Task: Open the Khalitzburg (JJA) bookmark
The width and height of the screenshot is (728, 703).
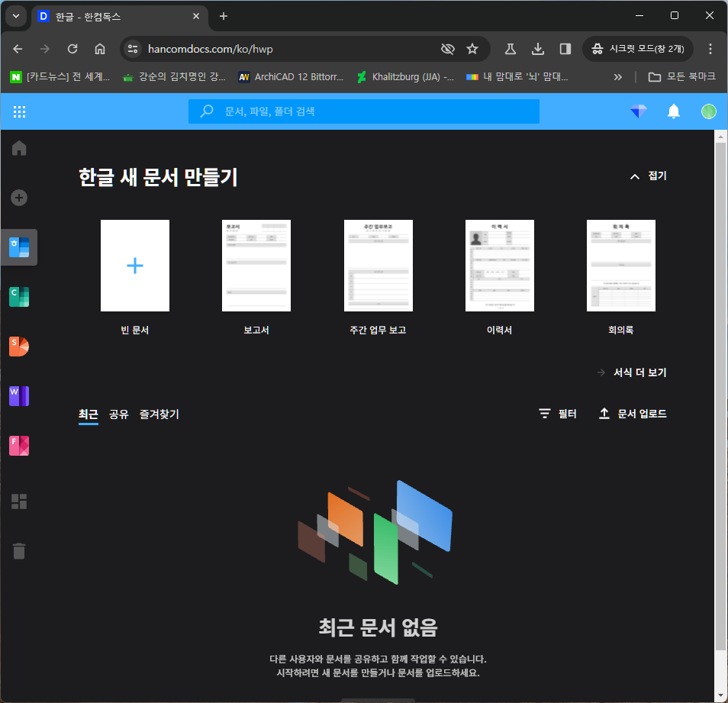Action: coord(405,77)
